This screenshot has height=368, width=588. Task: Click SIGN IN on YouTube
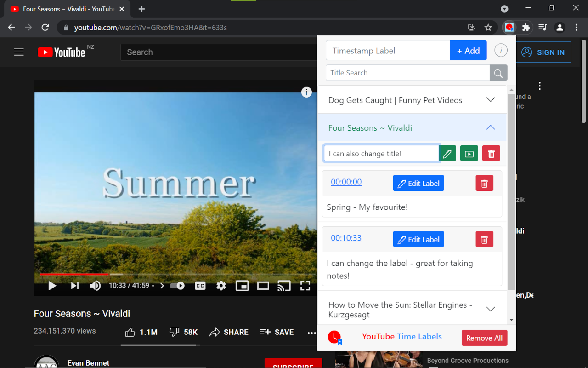tap(543, 52)
